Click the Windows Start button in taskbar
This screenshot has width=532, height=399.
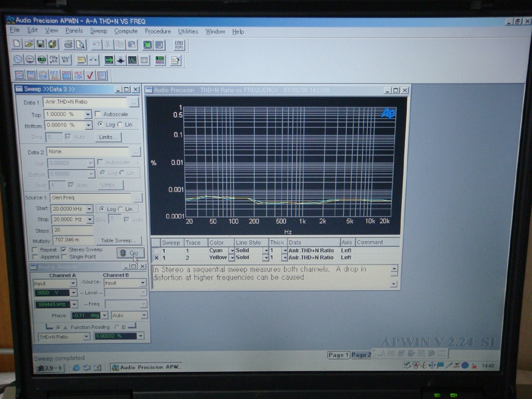pyautogui.click(x=50, y=368)
